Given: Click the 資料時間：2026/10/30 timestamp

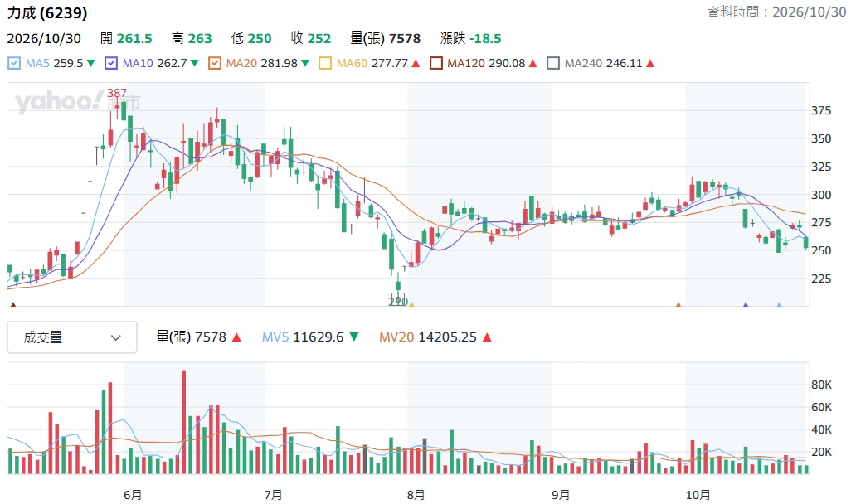Looking at the screenshot, I should [776, 12].
